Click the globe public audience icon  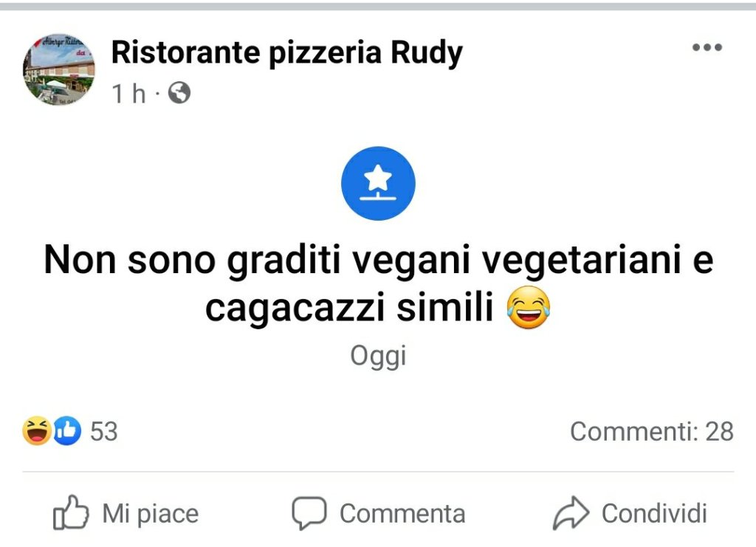179,93
